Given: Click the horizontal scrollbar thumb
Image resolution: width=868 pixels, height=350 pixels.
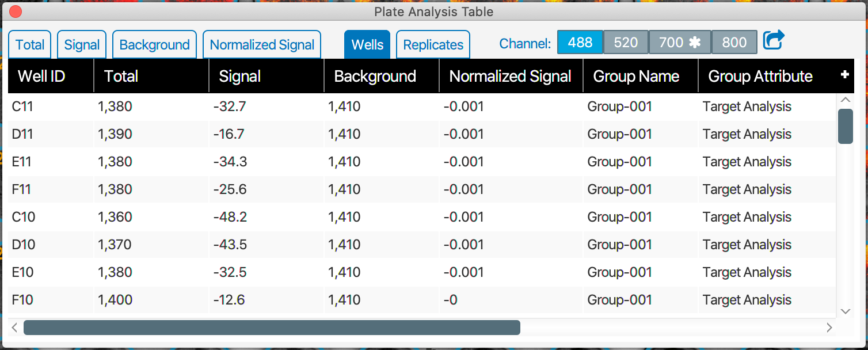Looking at the screenshot, I should [x=272, y=328].
